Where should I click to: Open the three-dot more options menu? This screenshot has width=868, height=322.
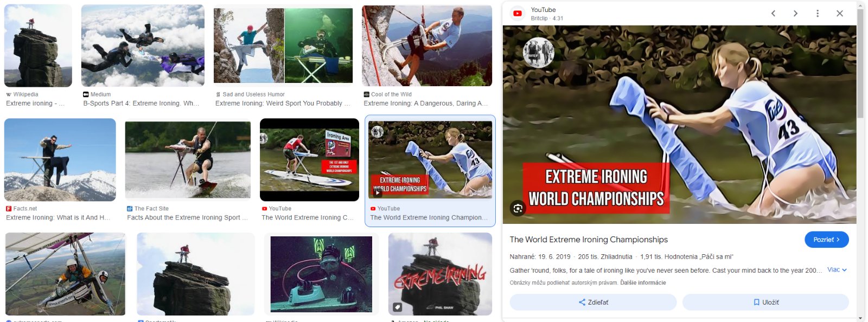818,14
